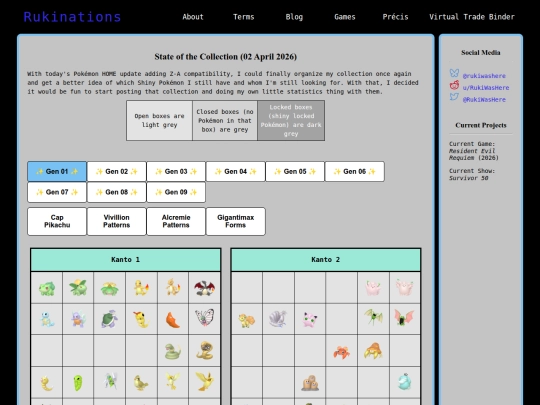Select the Gen 04 tab
The width and height of the screenshot is (540, 405).
pos(236,172)
